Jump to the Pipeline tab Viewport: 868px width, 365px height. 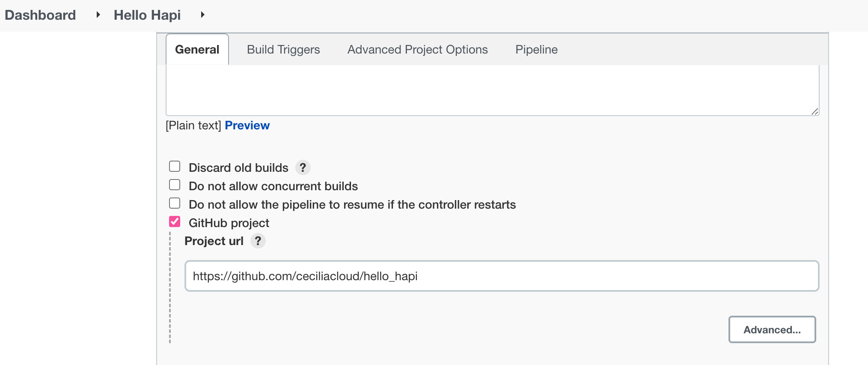coord(536,50)
